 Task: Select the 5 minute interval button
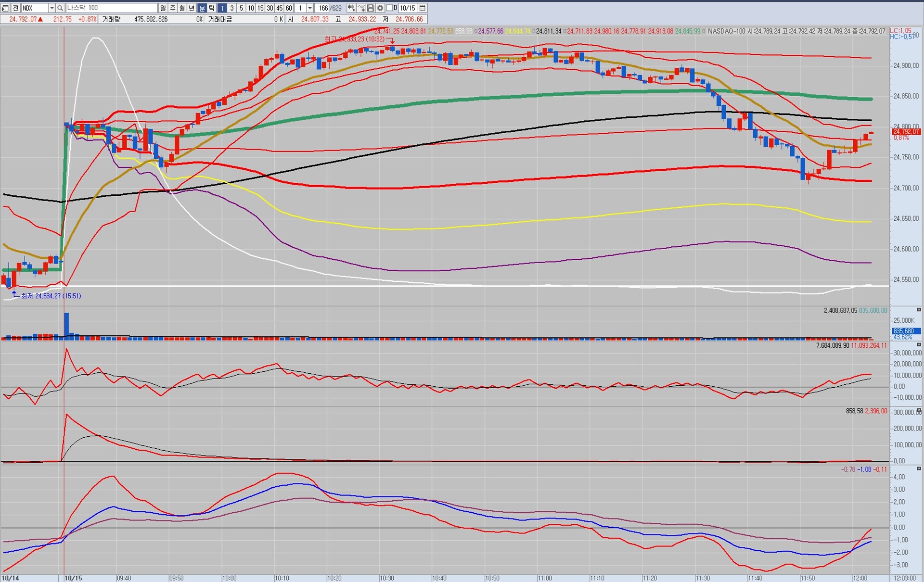(241, 8)
